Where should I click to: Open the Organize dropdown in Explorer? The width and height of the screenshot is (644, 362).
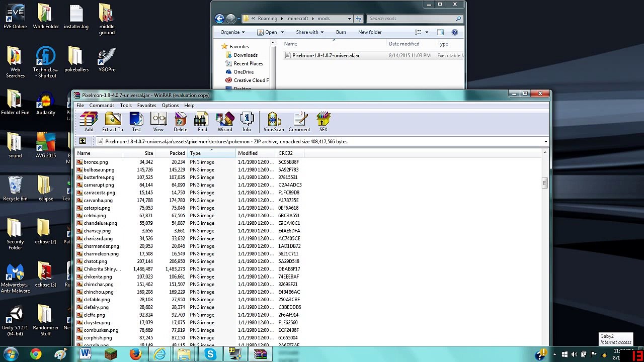click(232, 32)
